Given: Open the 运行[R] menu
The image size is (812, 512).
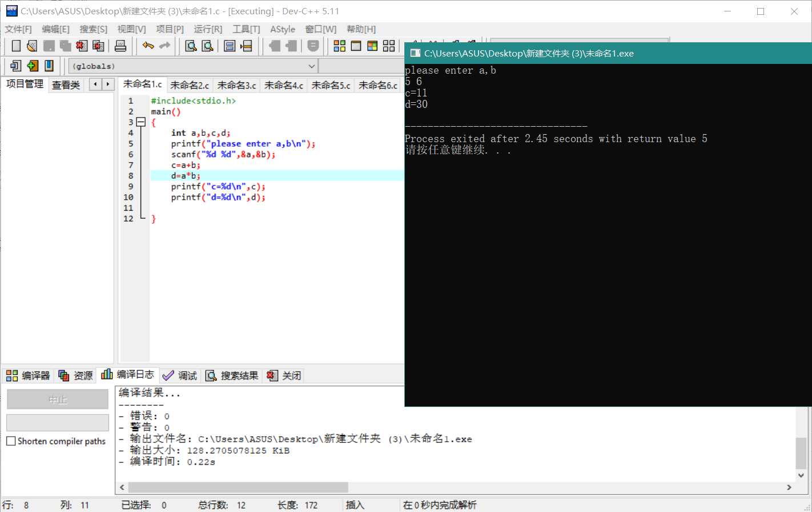Looking at the screenshot, I should 208,29.
